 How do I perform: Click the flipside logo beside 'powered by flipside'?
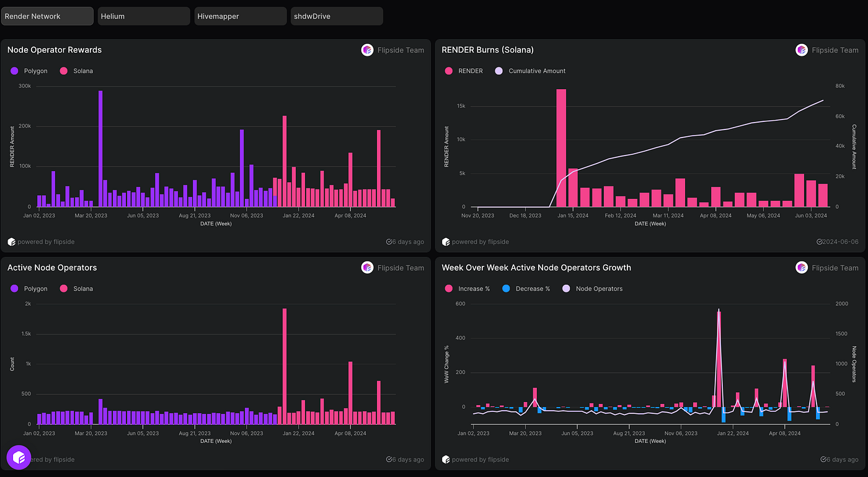11,242
